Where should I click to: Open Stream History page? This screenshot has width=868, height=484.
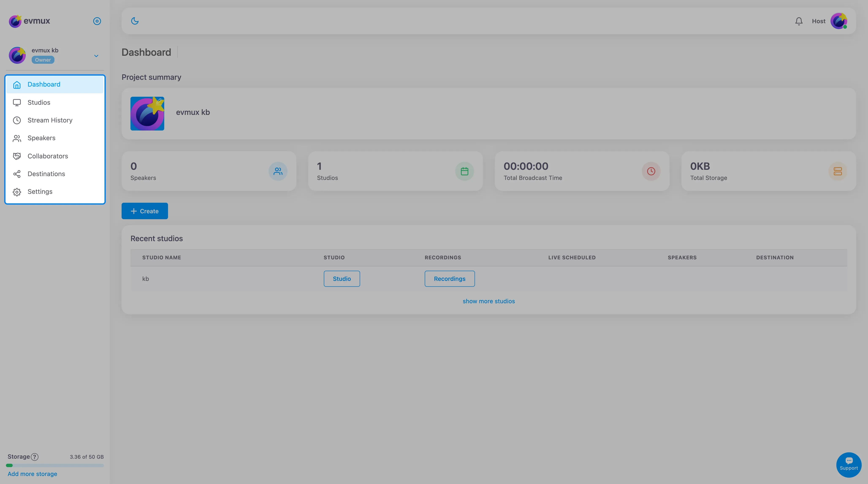pyautogui.click(x=55, y=120)
